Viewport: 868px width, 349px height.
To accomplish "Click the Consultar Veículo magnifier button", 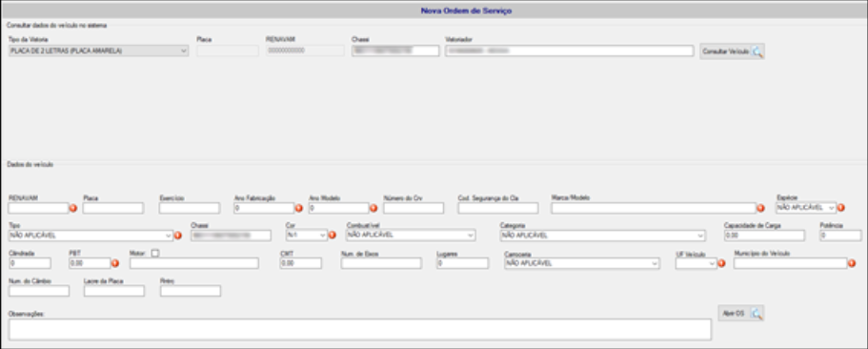I will click(x=732, y=51).
